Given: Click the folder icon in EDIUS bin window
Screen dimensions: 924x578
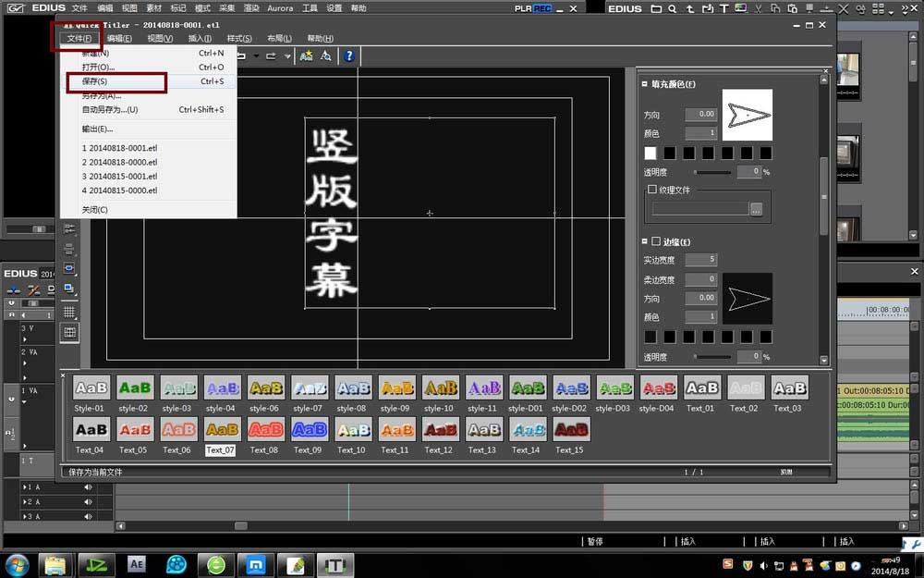Looking at the screenshot, I should click(656, 9).
